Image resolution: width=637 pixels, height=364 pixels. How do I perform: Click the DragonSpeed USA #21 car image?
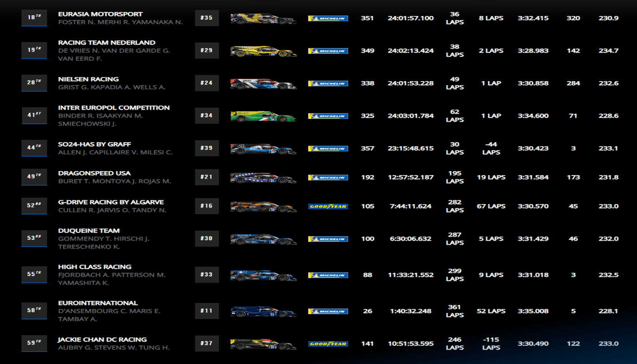[x=263, y=177]
